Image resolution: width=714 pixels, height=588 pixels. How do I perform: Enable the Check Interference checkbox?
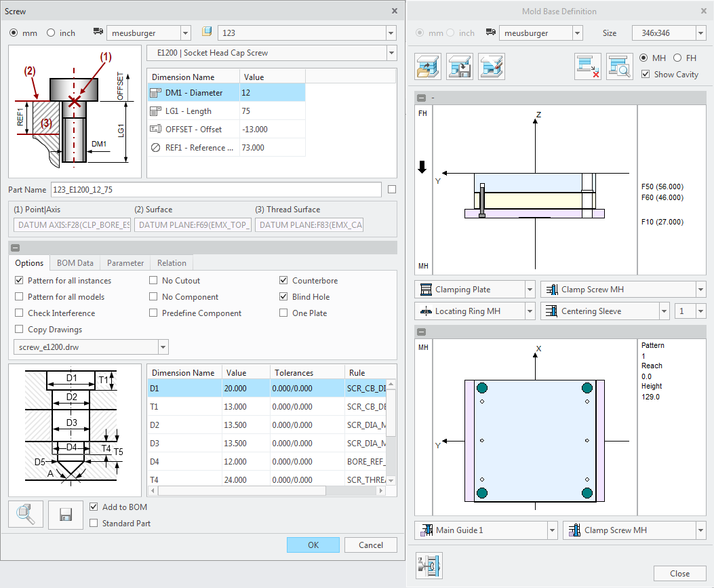20,313
